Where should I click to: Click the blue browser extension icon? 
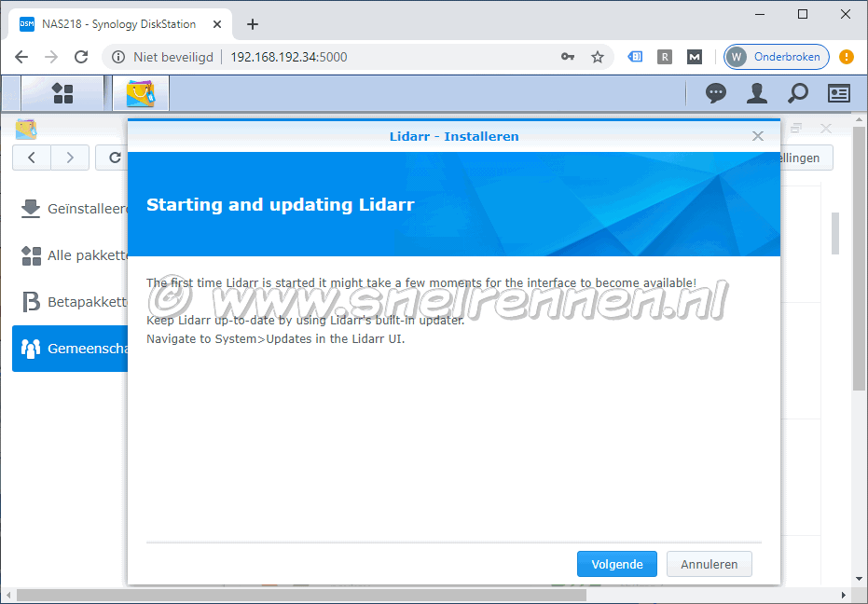(635, 57)
